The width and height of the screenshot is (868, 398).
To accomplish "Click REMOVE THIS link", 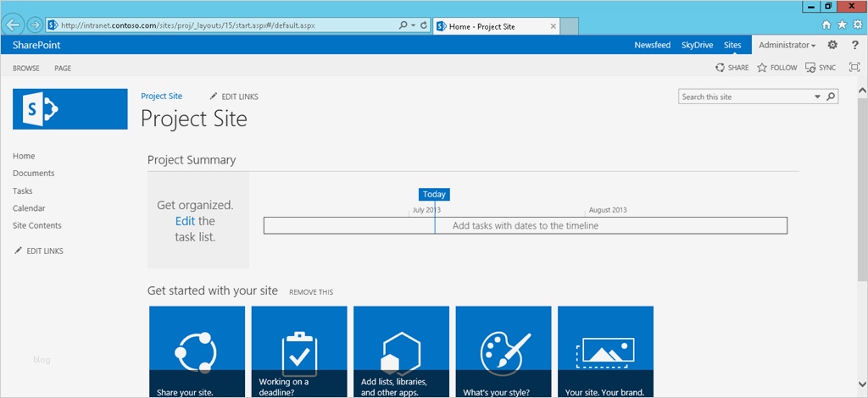I will (x=311, y=292).
